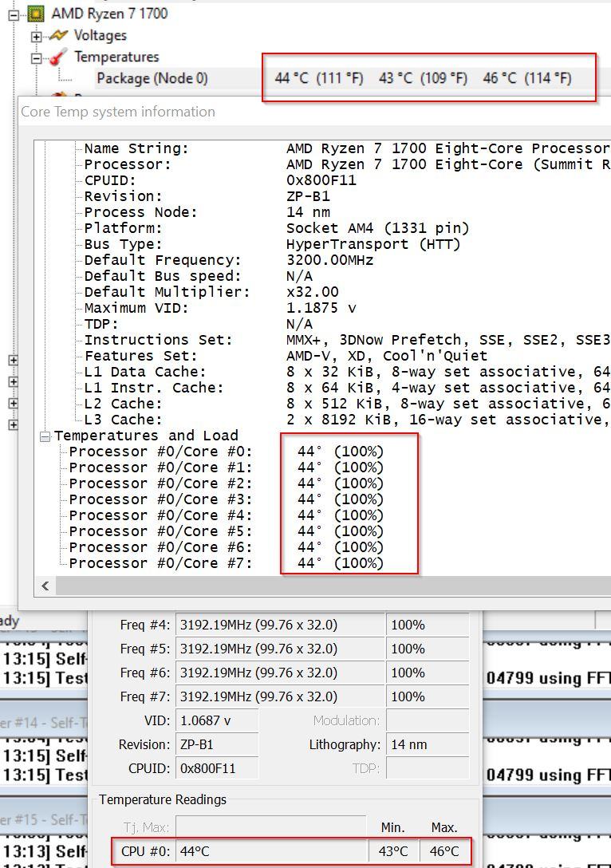Select the Process Node row

[x=207, y=212]
